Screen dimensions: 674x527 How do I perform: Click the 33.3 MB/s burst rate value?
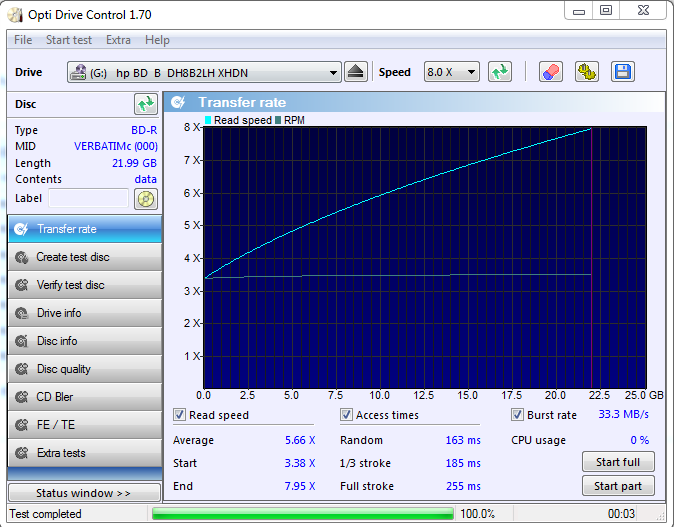pos(623,414)
